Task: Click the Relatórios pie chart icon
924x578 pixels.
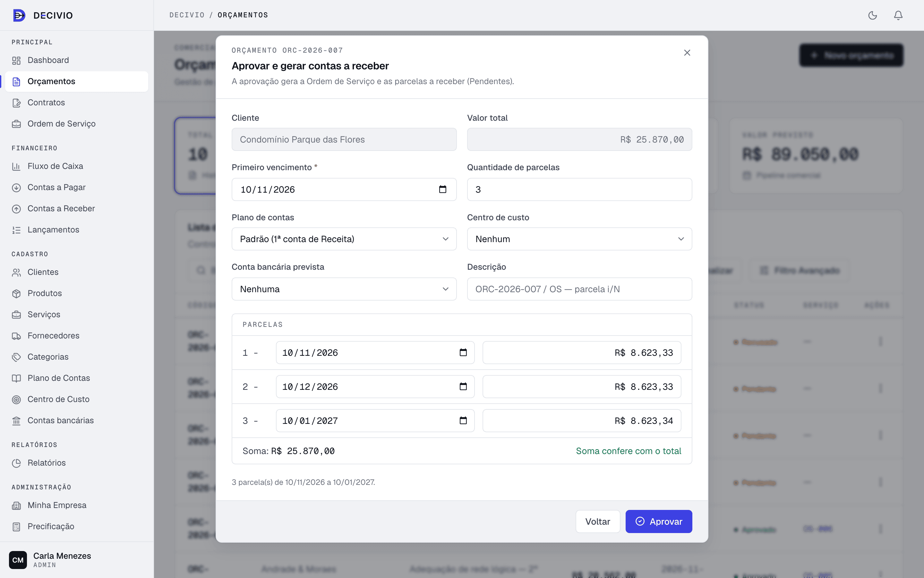Action: coord(16,463)
